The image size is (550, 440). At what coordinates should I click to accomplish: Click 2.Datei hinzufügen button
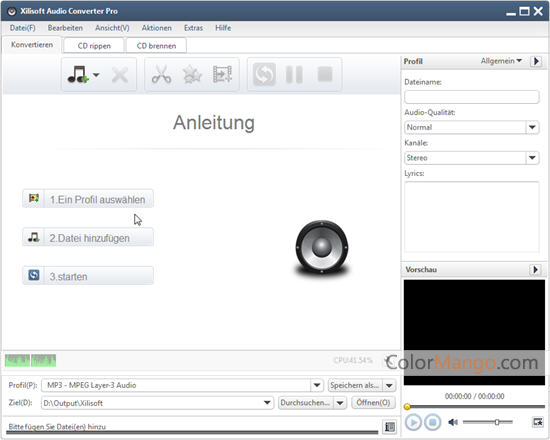88,238
